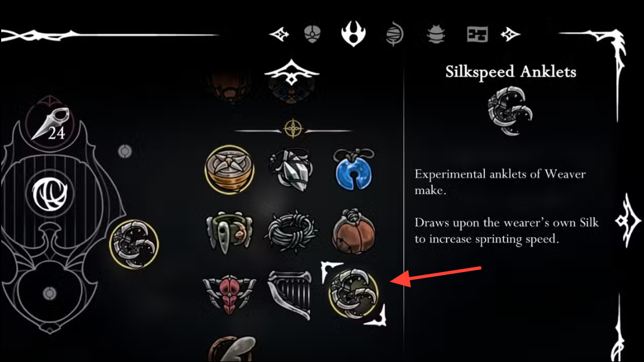This screenshot has width=644, height=362.
Task: Open the needle spool tab
Action: tap(395, 34)
